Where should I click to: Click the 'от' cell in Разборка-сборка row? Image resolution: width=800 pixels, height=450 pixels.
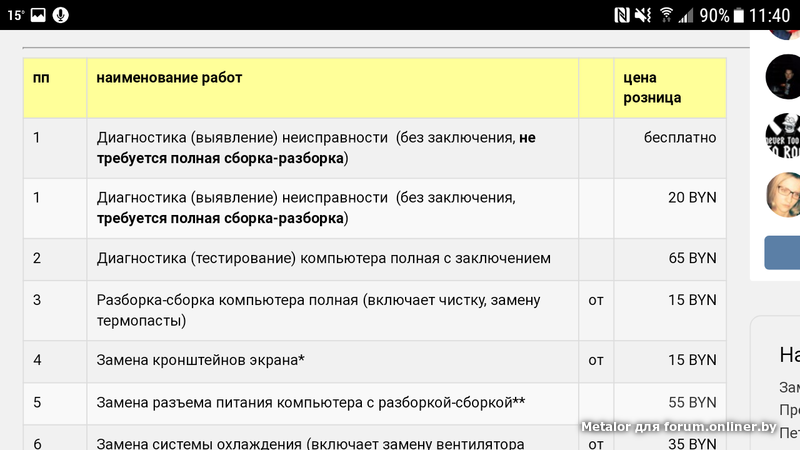[596, 310]
